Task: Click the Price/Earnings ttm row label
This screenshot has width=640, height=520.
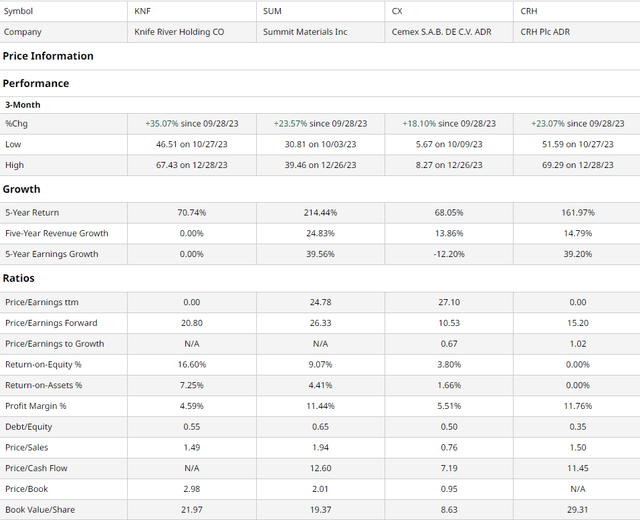Action: click(42, 302)
